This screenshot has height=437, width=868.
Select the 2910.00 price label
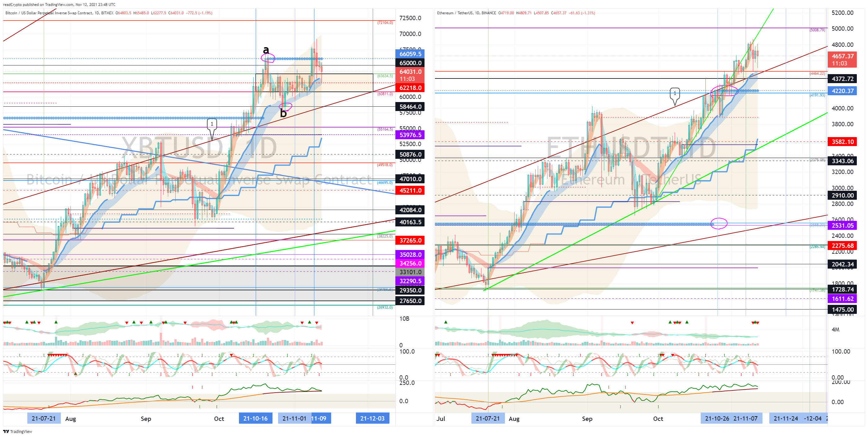click(842, 195)
